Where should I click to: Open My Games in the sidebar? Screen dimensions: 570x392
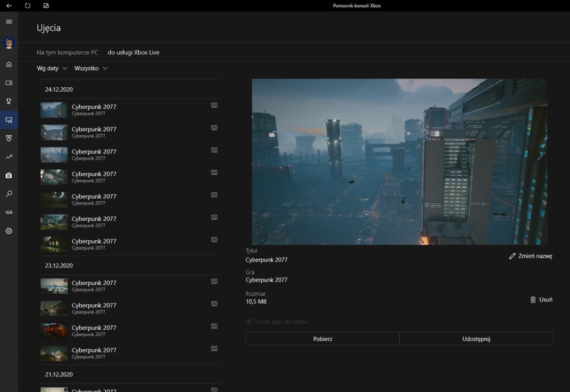(9, 83)
